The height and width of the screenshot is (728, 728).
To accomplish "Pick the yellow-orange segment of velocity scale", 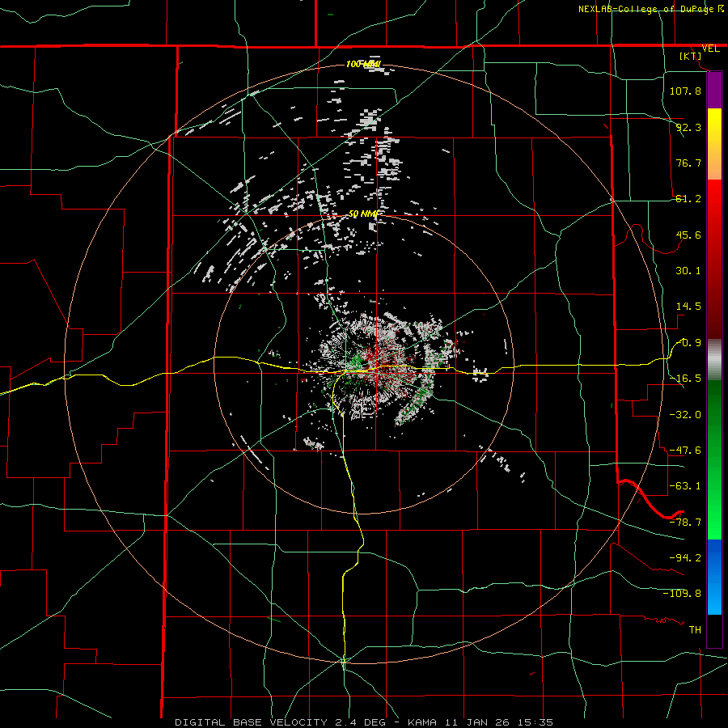I will click(714, 144).
